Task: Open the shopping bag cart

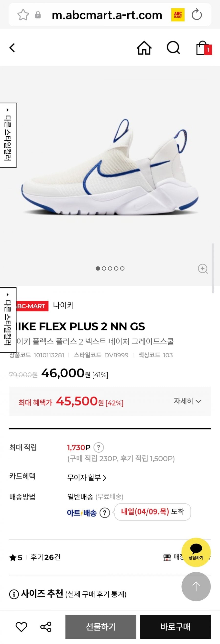Action: [x=203, y=48]
